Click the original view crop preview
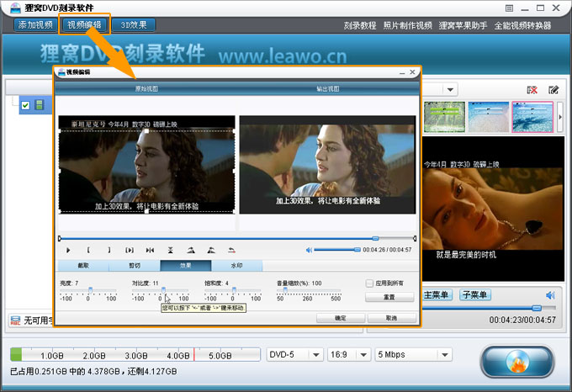The image size is (572, 392). 146,165
